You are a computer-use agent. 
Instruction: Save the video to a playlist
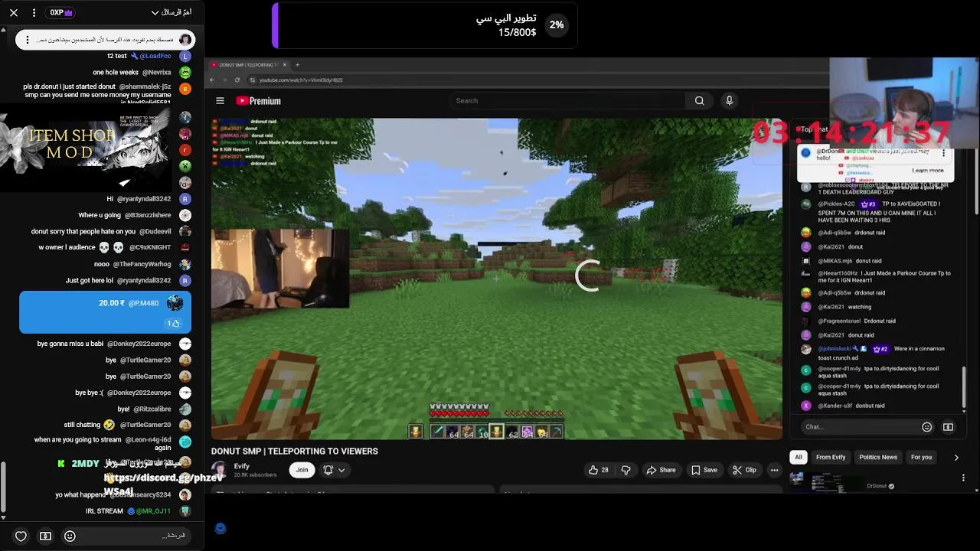pyautogui.click(x=704, y=470)
